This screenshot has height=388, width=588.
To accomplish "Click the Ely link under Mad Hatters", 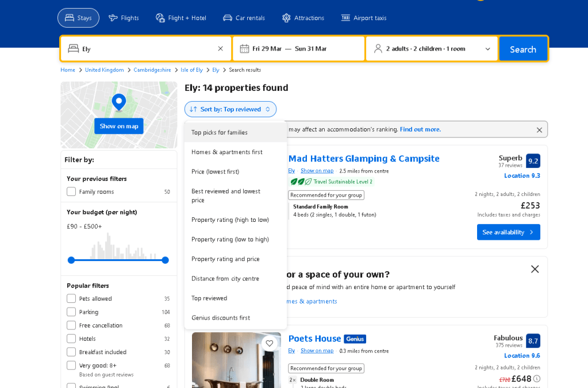I will [x=291, y=171].
